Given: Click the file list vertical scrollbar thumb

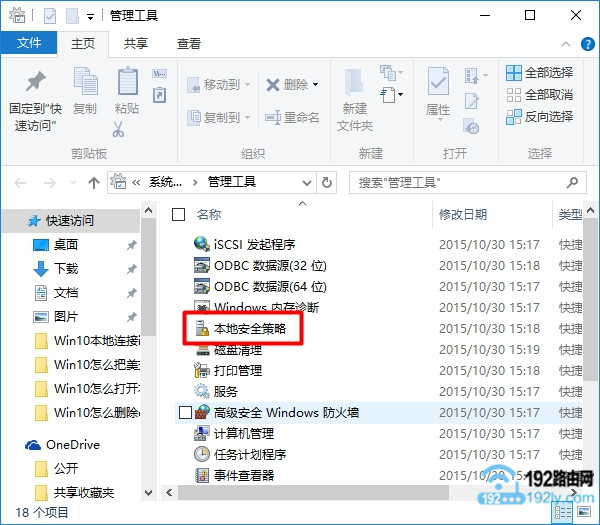Looking at the screenshot, I should pyautogui.click(x=590, y=299).
